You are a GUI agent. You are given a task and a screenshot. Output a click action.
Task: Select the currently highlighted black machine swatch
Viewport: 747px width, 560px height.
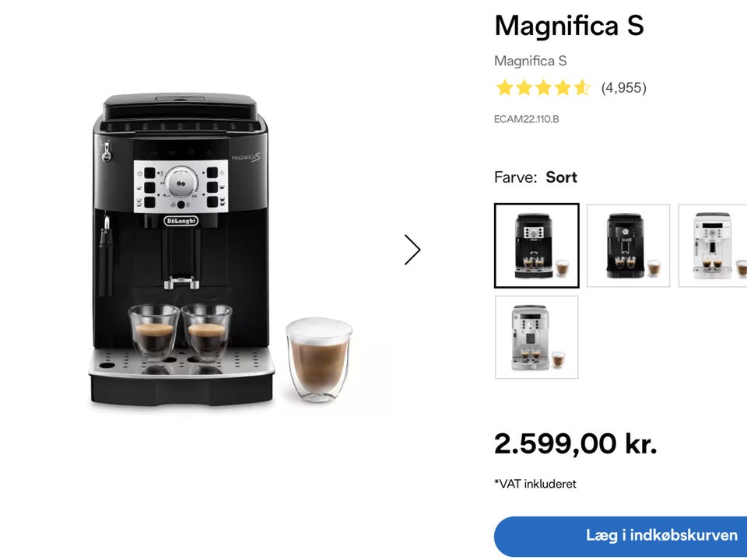pos(537,246)
